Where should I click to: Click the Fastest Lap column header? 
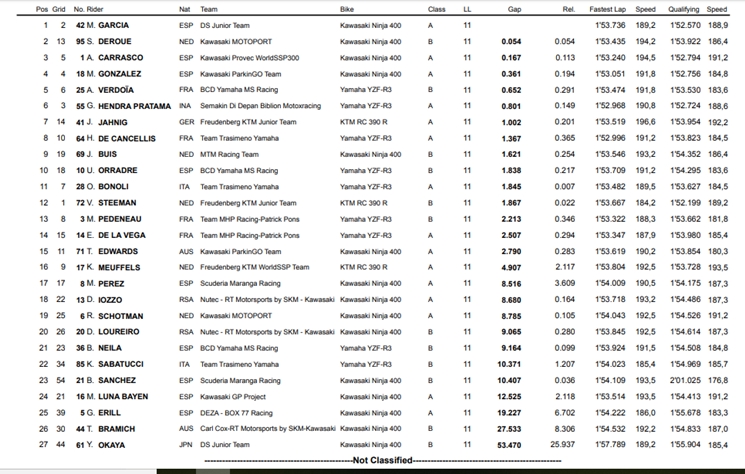pyautogui.click(x=608, y=9)
